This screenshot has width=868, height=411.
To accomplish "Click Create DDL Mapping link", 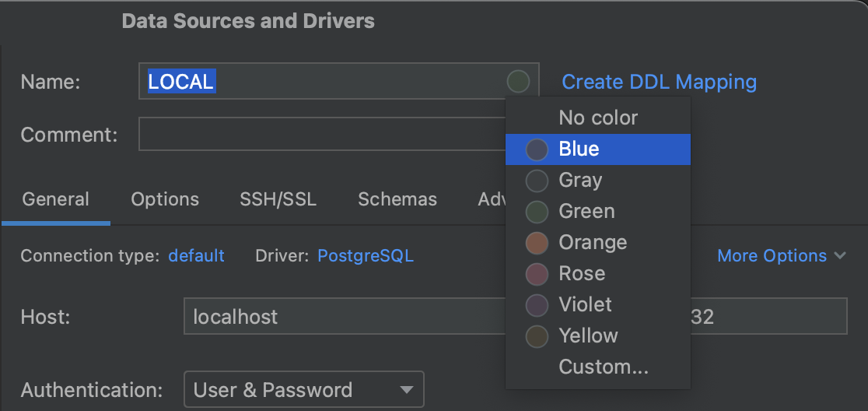I will 659,82.
